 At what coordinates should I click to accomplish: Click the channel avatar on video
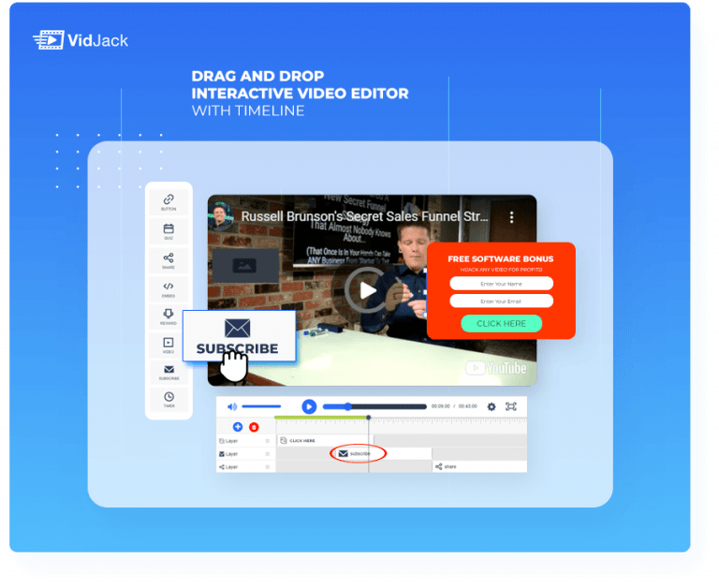click(221, 215)
